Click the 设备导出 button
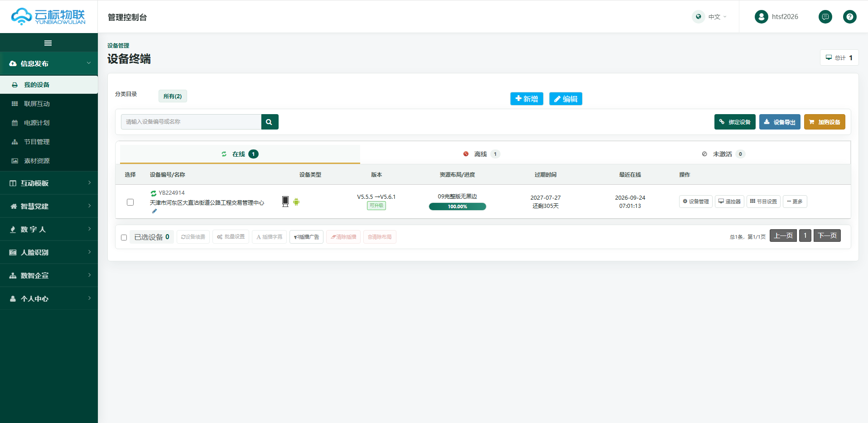The width and height of the screenshot is (868, 423). click(x=780, y=122)
